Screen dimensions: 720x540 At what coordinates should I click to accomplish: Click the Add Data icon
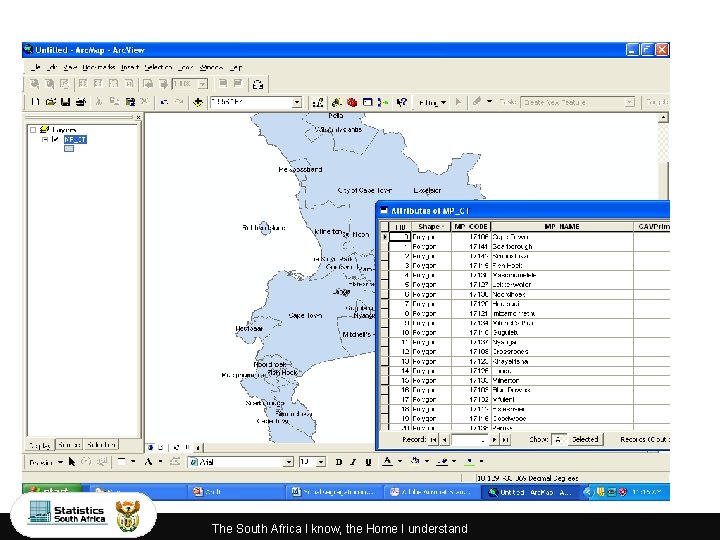pyautogui.click(x=198, y=102)
